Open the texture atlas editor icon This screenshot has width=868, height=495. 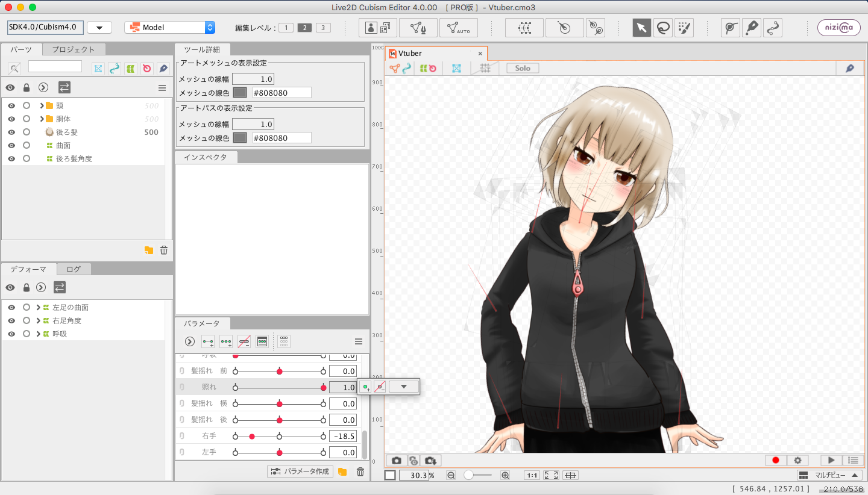[378, 28]
